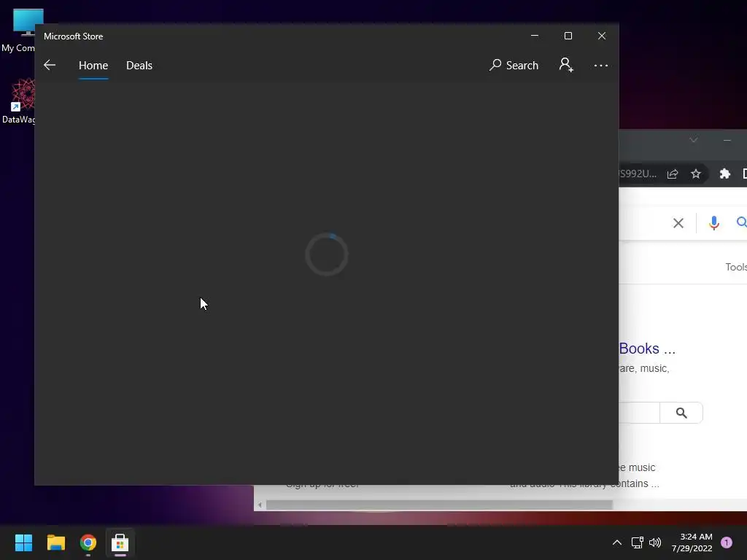Minimize the Chrome window
Screen dimensions: 747x560
pyautogui.click(x=727, y=140)
